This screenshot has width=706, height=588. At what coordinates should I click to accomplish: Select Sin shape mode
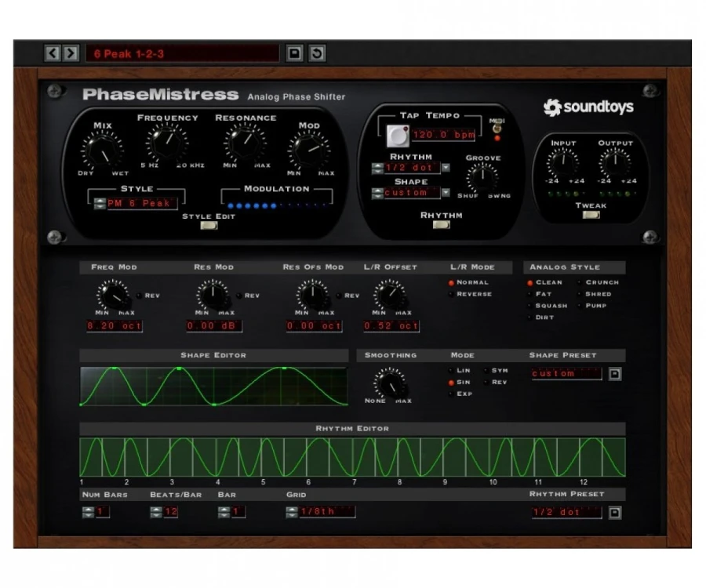[451, 383]
